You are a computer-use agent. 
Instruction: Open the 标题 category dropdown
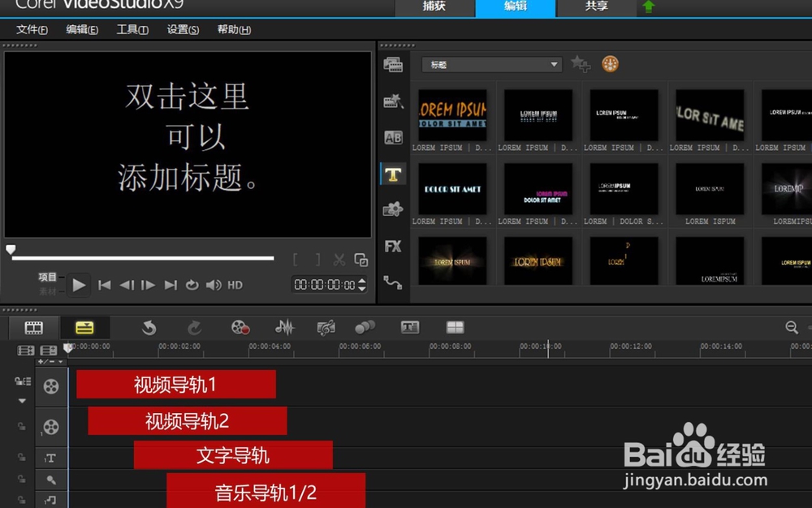(491, 65)
